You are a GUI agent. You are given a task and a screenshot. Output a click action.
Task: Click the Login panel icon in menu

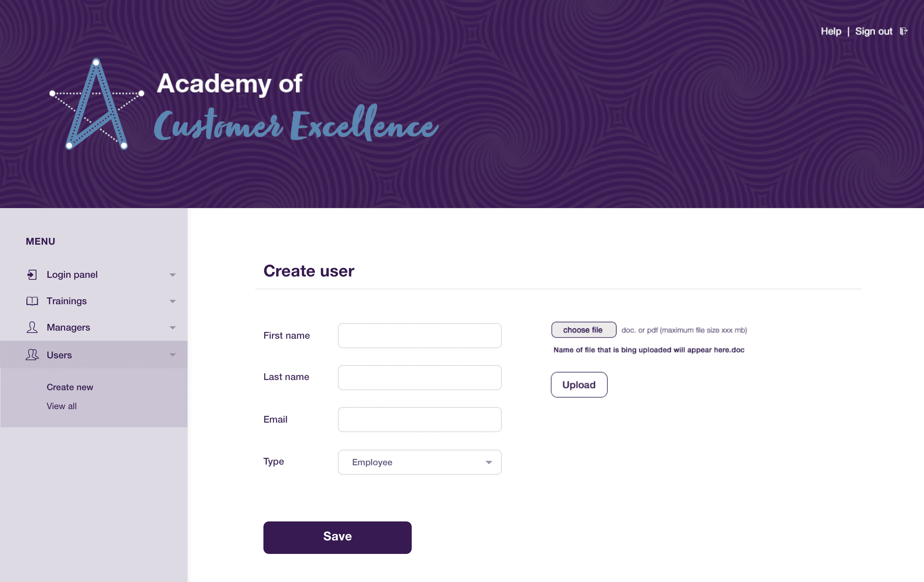point(32,274)
